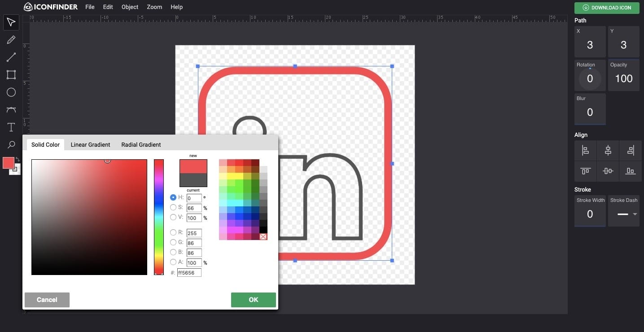The width and height of the screenshot is (644, 332).
Task: Cancel the color picker dialog
Action: pos(47,300)
